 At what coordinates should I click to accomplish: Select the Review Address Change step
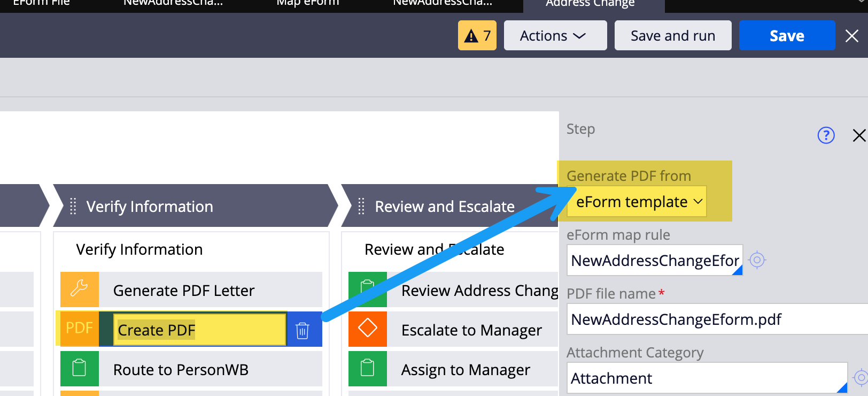(453, 290)
